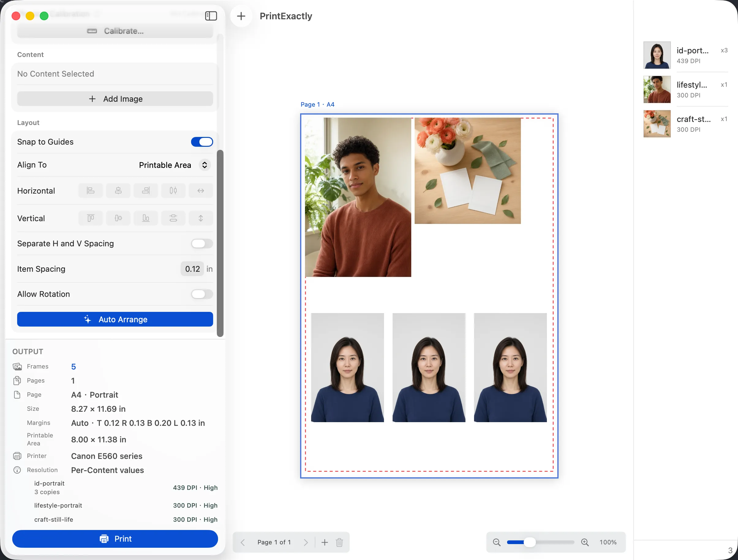Viewport: 738px width, 560px height.
Task: Click the blue Print button
Action: (x=115, y=539)
